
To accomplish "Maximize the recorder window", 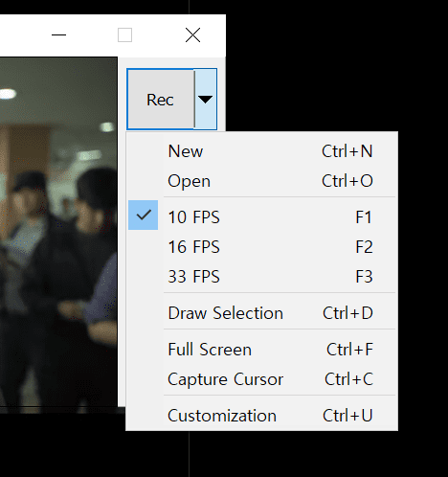I will tap(124, 35).
